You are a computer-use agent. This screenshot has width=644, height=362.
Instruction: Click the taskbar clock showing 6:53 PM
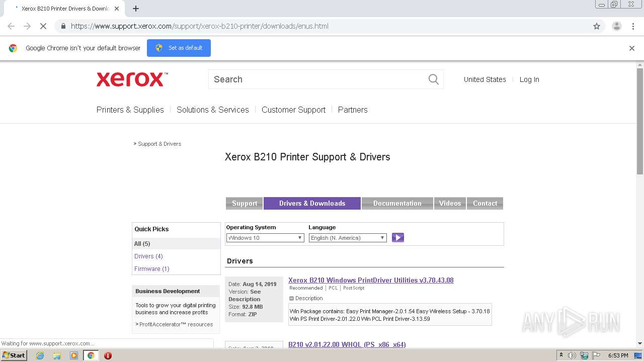618,355
